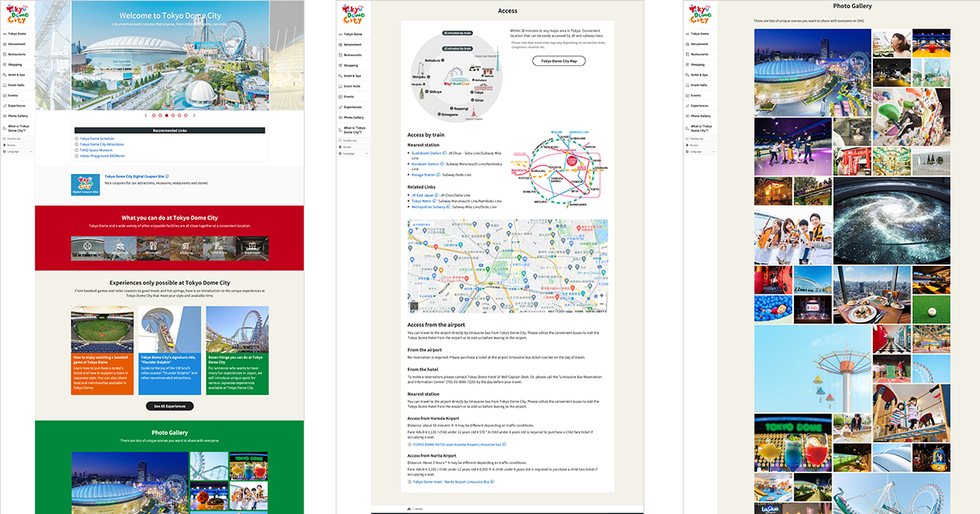Expand Language dropdown in Access page sidebar
980x514 pixels.
pyautogui.click(x=354, y=153)
